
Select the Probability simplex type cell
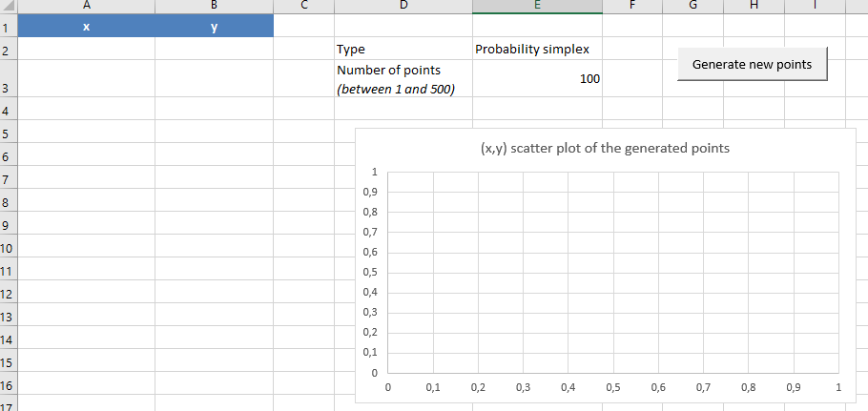tap(537, 49)
